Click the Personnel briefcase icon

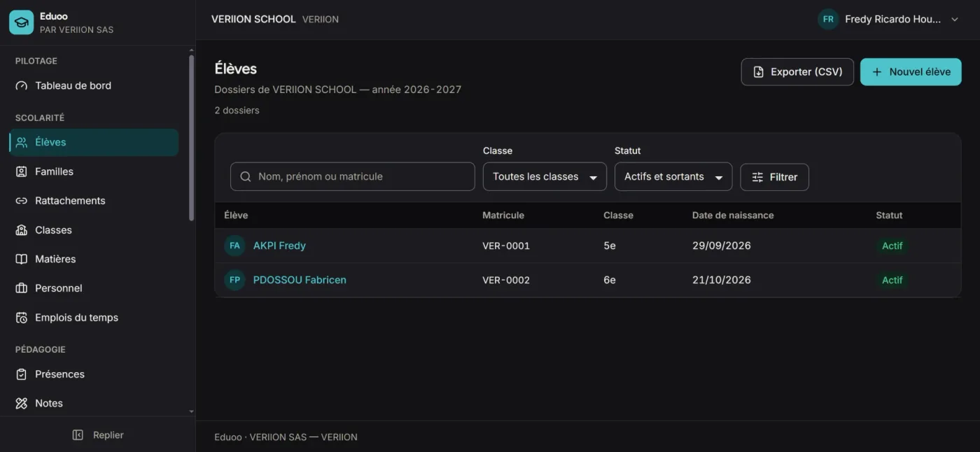pyautogui.click(x=22, y=288)
